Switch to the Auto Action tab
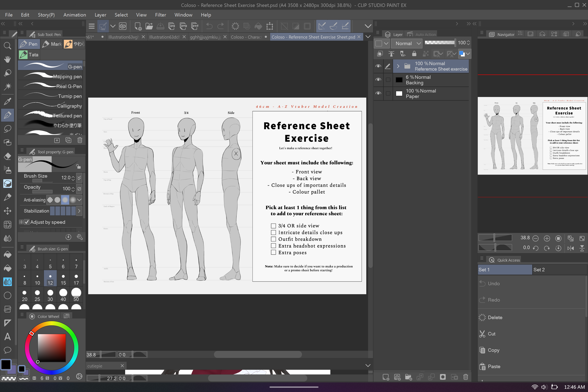Viewport: 588px width, 392px height. 422,34
